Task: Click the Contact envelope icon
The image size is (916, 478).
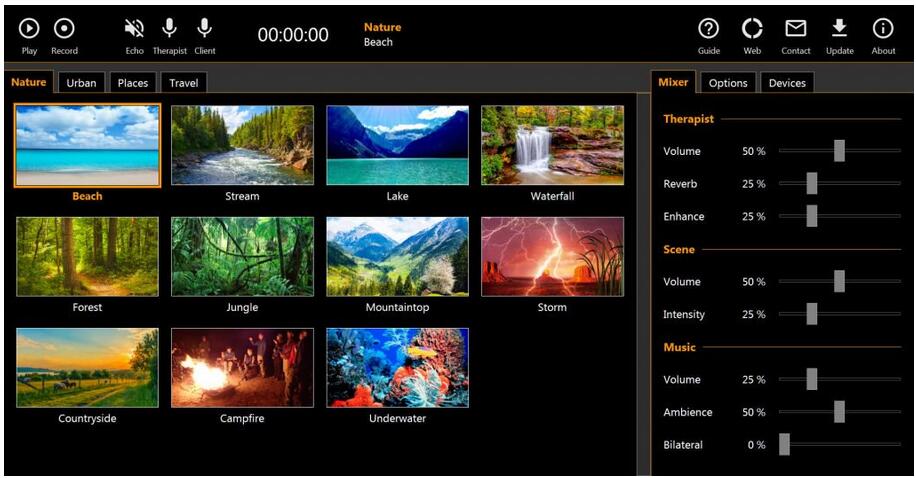Action: pyautogui.click(x=796, y=30)
